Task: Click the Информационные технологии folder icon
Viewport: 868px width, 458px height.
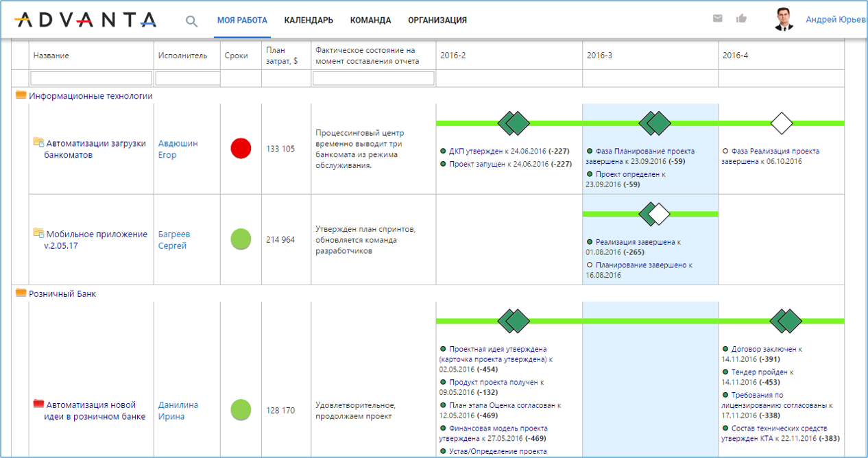Action: coord(21,95)
